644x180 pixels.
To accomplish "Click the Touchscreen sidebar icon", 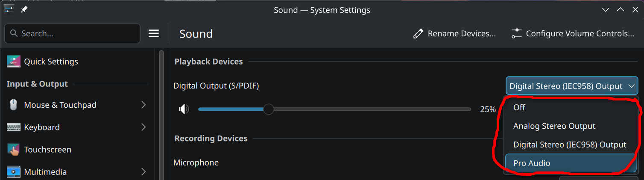I will point(14,150).
